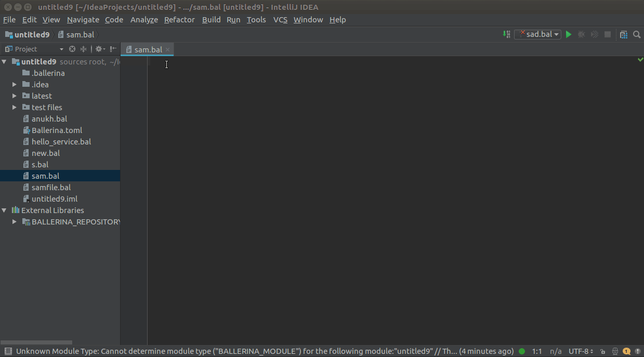This screenshot has height=357, width=644.
Task: Toggle the read-only lock icon
Action: 603,351
